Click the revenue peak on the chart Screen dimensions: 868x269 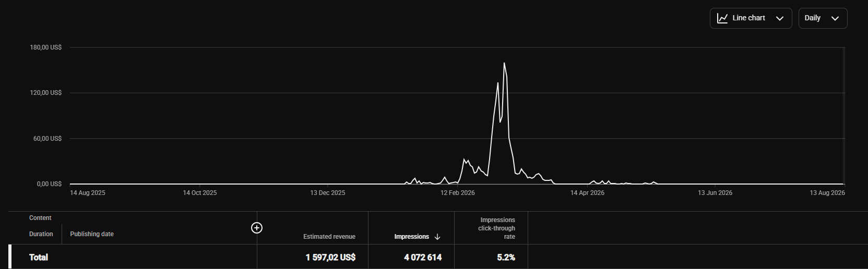(504, 63)
